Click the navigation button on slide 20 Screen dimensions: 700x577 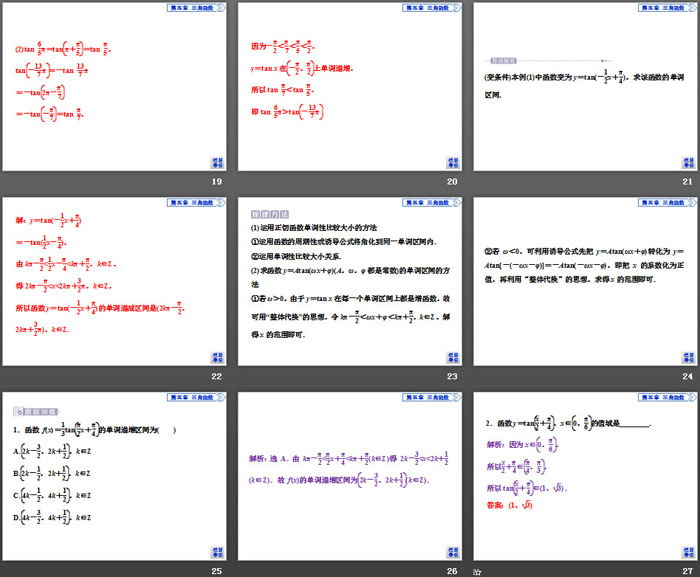[x=452, y=162]
